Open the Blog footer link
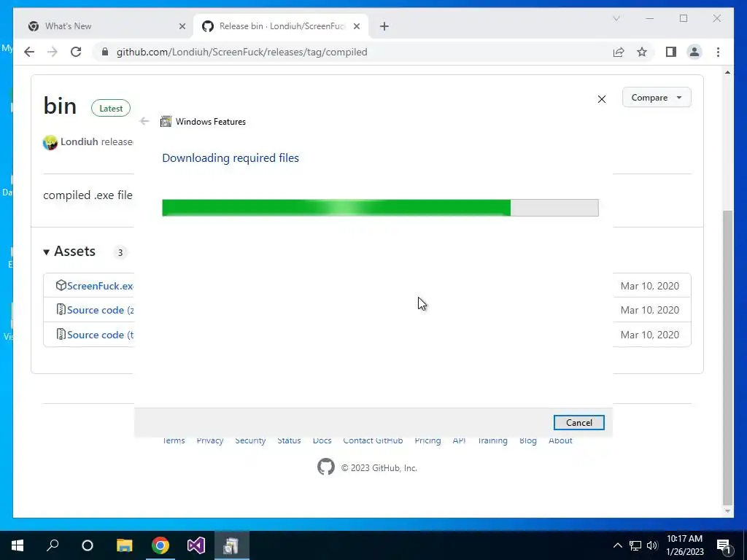Viewport: 747px width, 560px height. click(528, 440)
